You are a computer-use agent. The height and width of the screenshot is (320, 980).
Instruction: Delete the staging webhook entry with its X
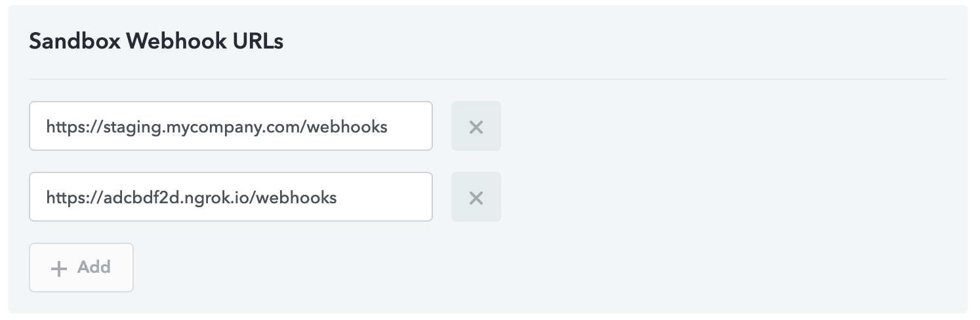[x=476, y=127]
